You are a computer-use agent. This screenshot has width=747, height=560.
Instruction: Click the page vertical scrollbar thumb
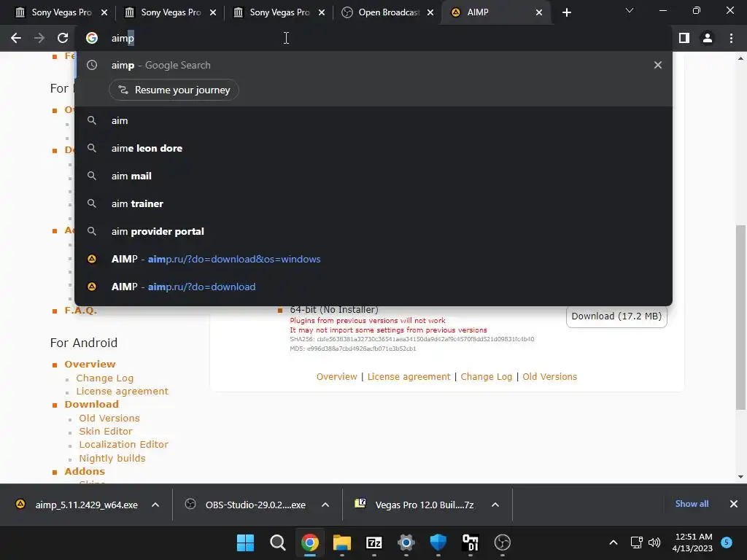point(740,317)
